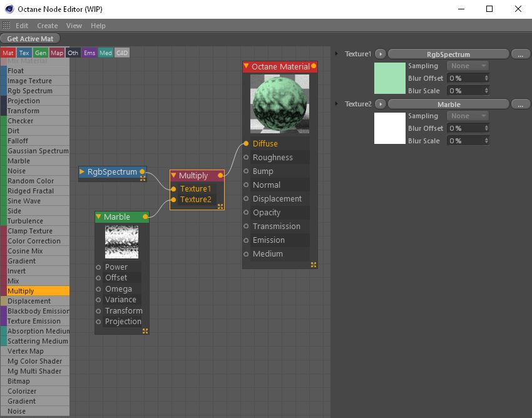This screenshot has width=532, height=418.
Task: Click the green Texture1 color swatch
Action: pos(389,78)
